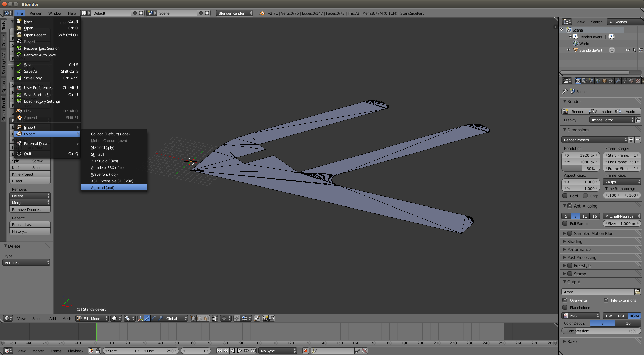
Task: Open the Render menu in the top bar
Action: [36, 13]
